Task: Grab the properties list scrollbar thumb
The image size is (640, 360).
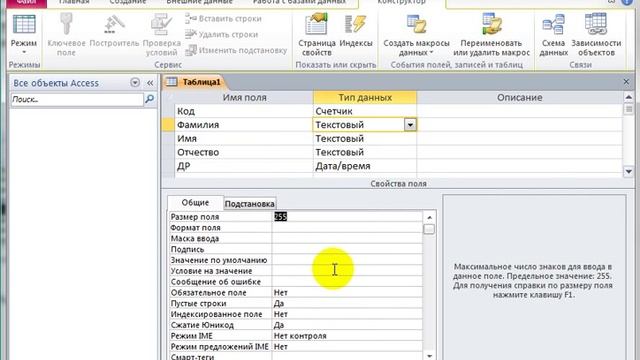Action: coord(429,229)
